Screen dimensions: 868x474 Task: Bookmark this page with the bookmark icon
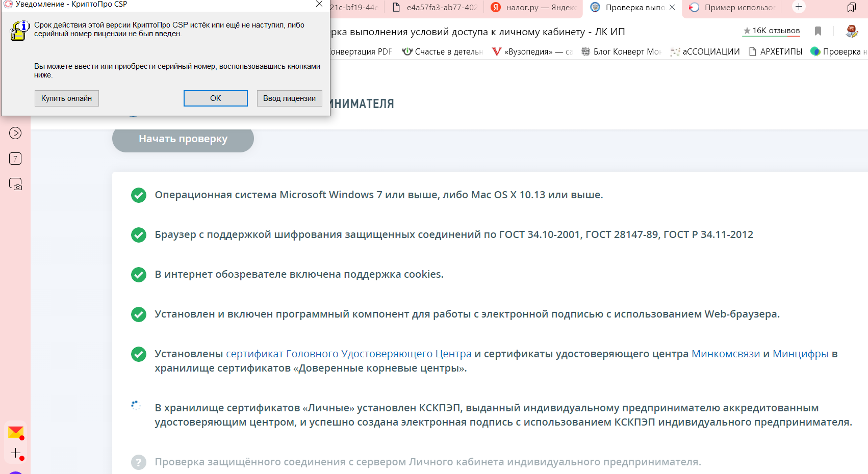(818, 31)
